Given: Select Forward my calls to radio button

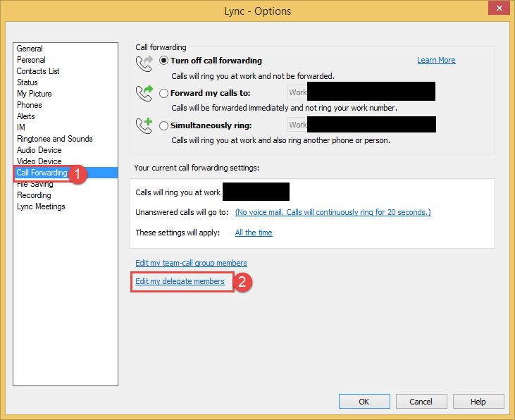Looking at the screenshot, I should point(163,93).
